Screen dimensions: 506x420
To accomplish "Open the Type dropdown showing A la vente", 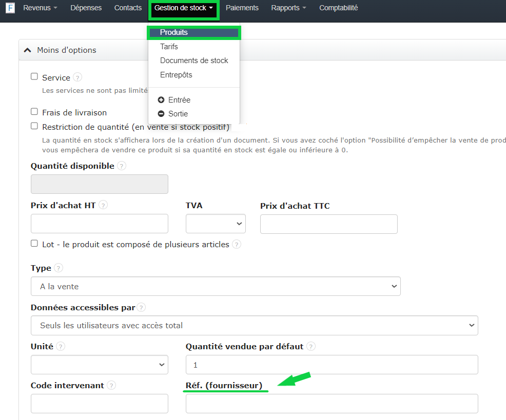I will coord(216,286).
